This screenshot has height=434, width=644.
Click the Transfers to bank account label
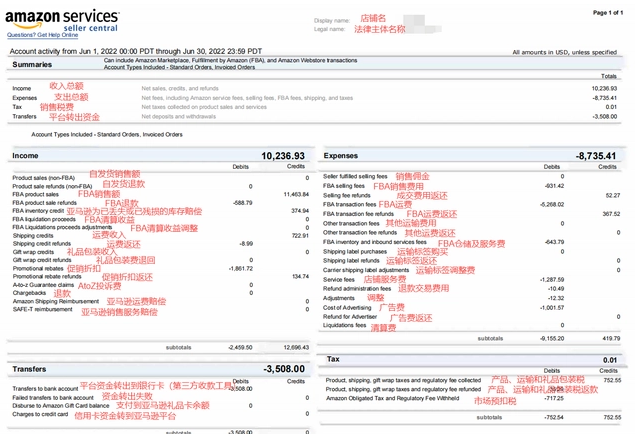[x=45, y=389]
